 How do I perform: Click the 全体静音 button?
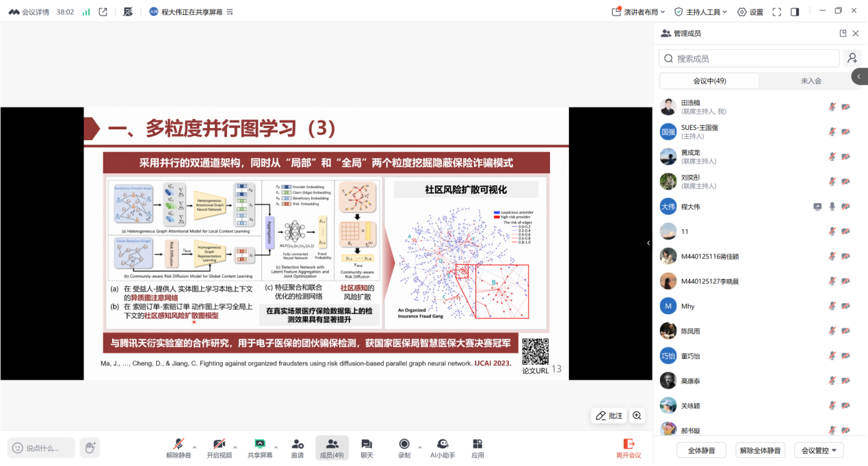(701, 450)
